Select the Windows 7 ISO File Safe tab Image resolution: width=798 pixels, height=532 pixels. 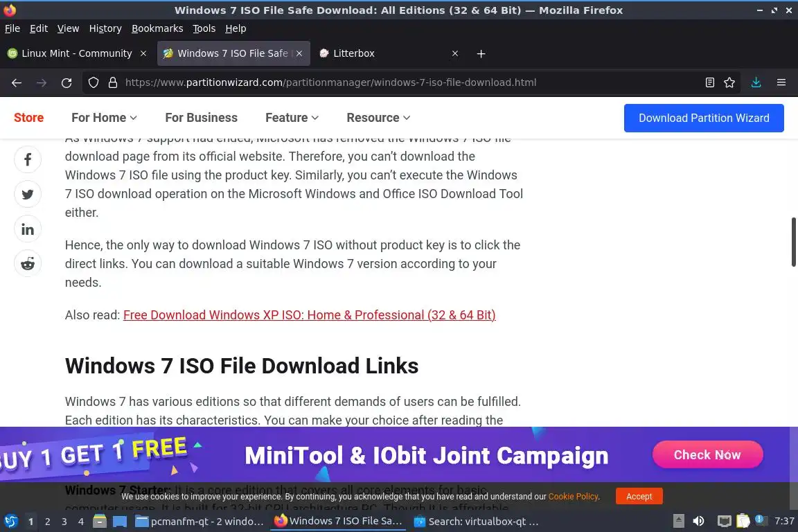coord(233,53)
